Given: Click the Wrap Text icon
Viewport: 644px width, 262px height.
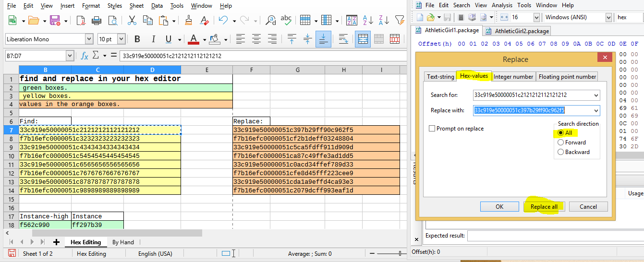Looking at the screenshot, I should [x=343, y=39].
